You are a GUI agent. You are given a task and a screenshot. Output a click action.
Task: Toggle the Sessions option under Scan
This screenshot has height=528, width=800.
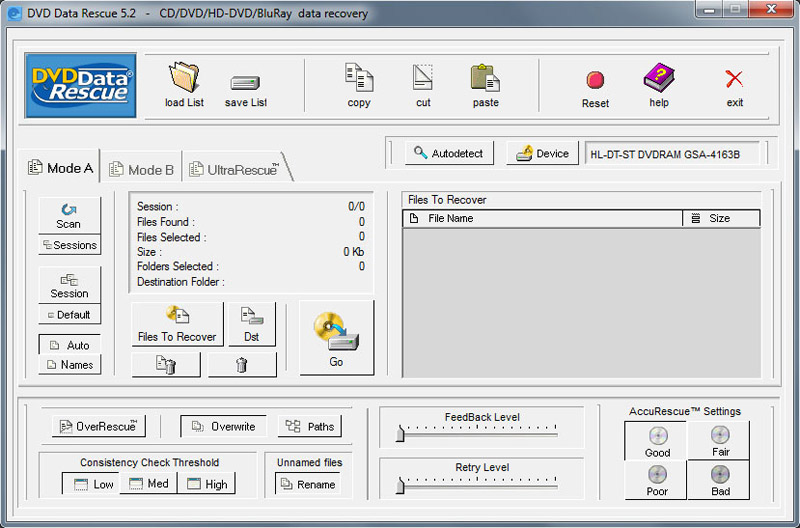[x=69, y=245]
